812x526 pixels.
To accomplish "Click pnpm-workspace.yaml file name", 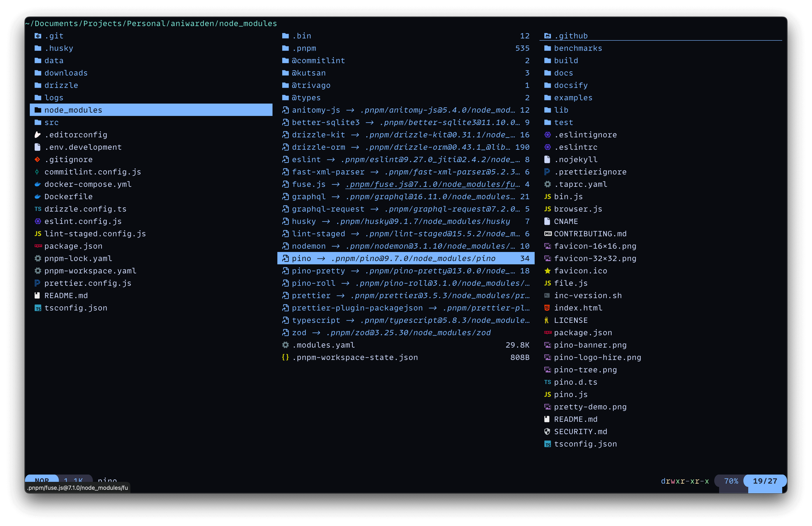I will click(x=90, y=271).
